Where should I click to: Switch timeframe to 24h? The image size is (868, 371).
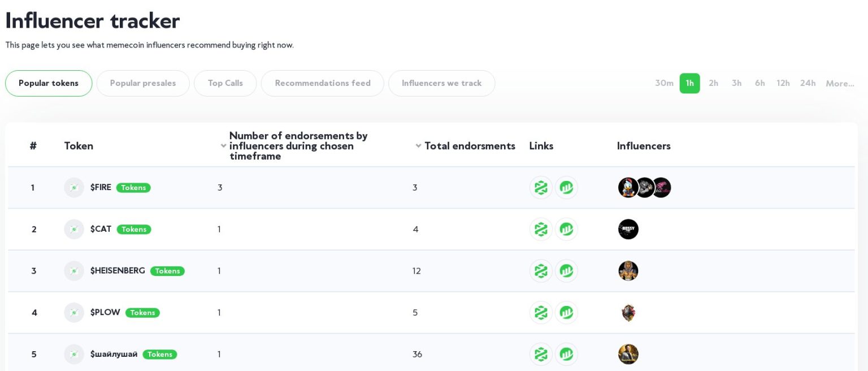point(808,83)
